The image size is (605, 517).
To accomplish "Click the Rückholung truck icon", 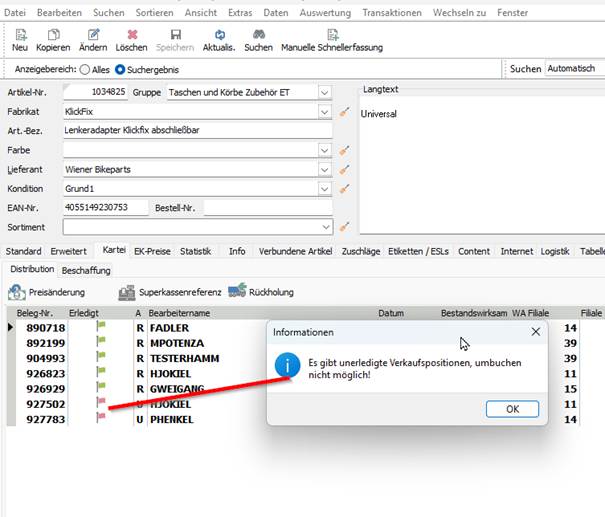I will tap(237, 291).
